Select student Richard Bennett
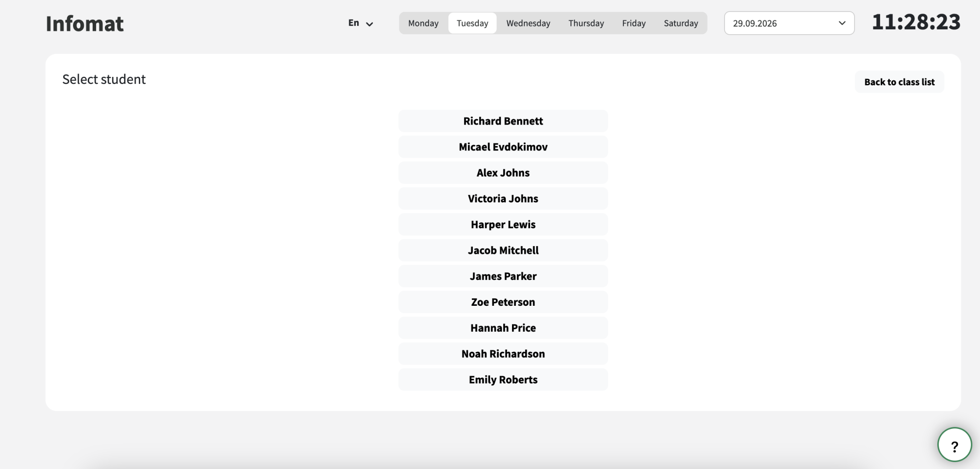 pos(503,121)
